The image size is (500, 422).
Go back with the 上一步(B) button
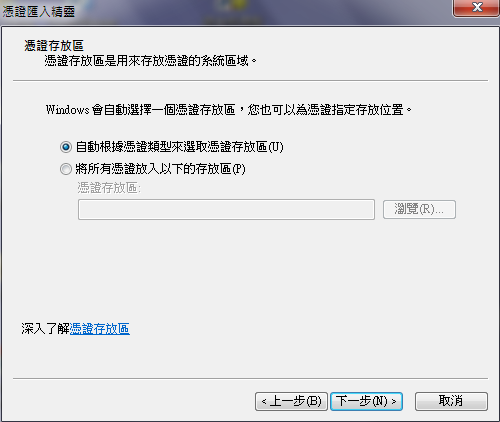click(291, 401)
